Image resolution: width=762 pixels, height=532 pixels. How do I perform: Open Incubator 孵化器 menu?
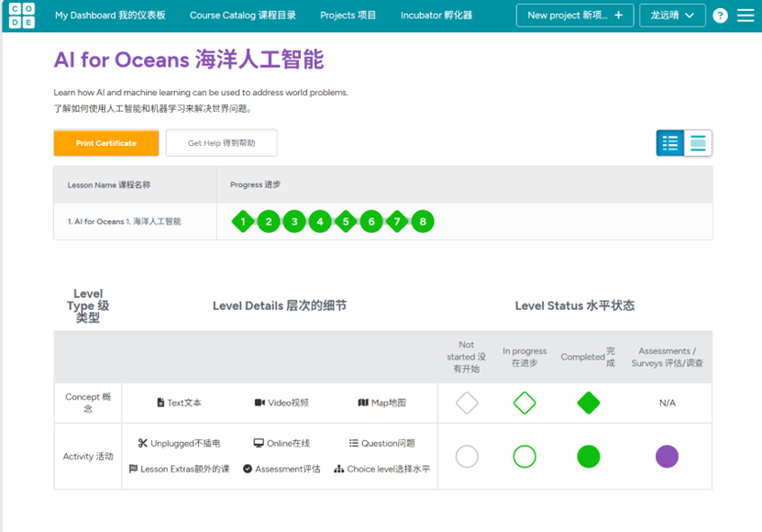coord(436,16)
